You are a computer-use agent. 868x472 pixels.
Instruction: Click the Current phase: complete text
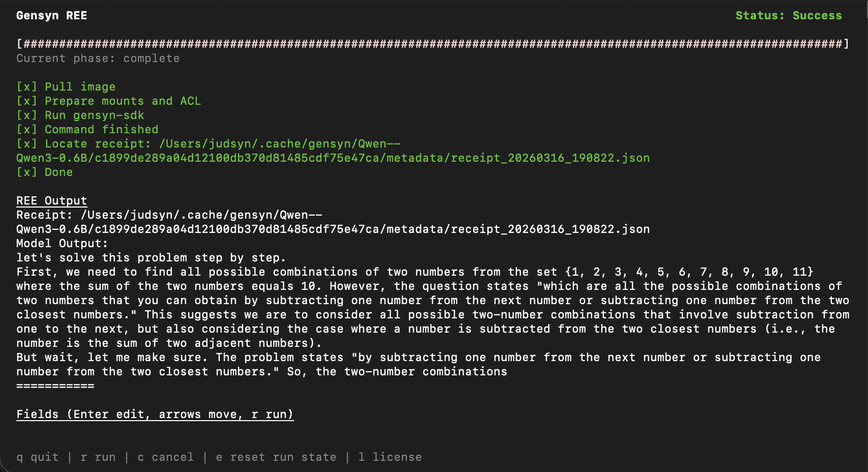click(98, 58)
